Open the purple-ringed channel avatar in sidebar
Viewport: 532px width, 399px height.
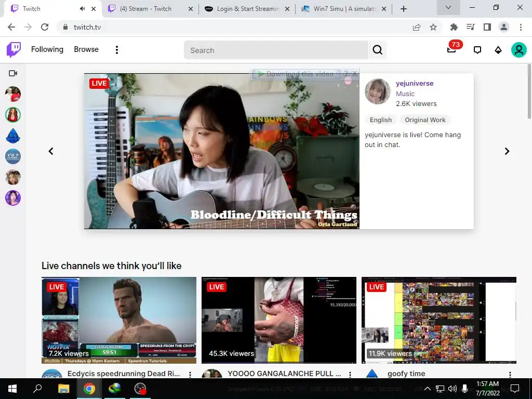tap(13, 198)
